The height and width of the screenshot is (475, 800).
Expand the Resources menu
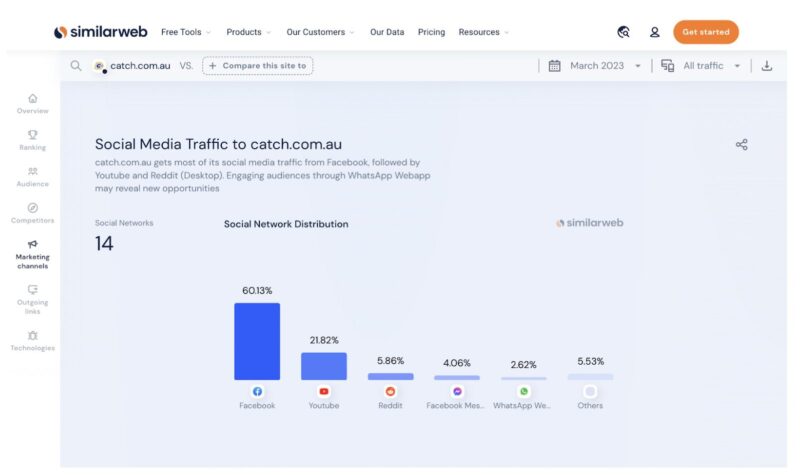pyautogui.click(x=483, y=32)
